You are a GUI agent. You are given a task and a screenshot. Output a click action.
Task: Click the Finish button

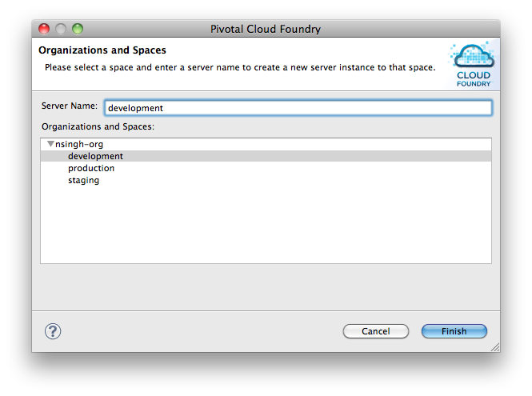tap(454, 331)
